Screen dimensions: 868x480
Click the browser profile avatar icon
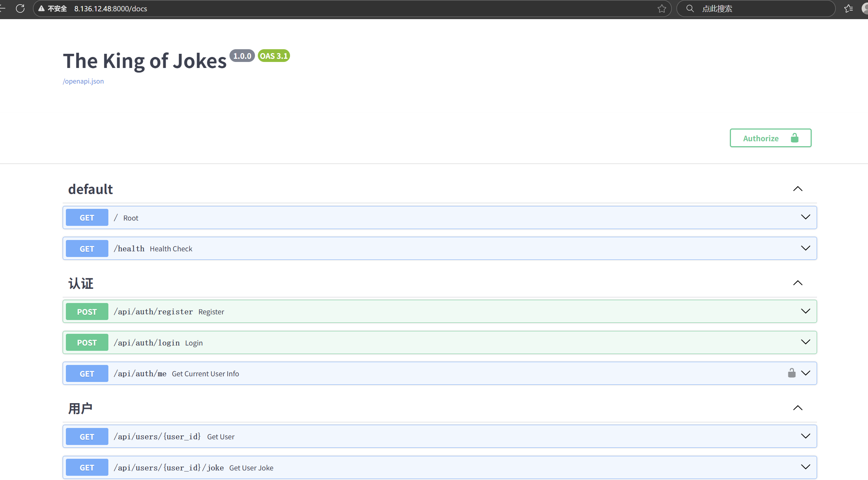[864, 8]
